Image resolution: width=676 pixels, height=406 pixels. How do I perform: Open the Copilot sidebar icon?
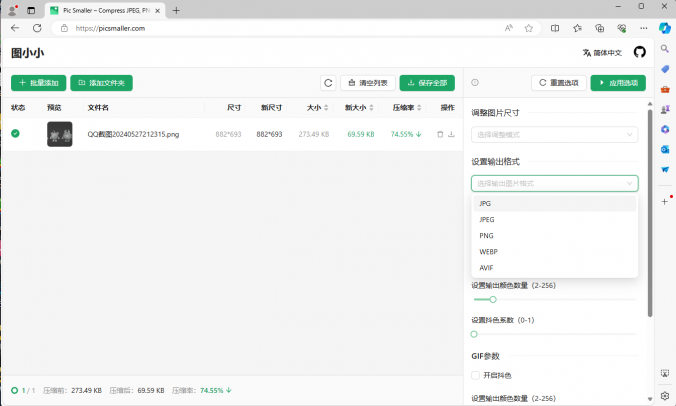click(x=665, y=28)
